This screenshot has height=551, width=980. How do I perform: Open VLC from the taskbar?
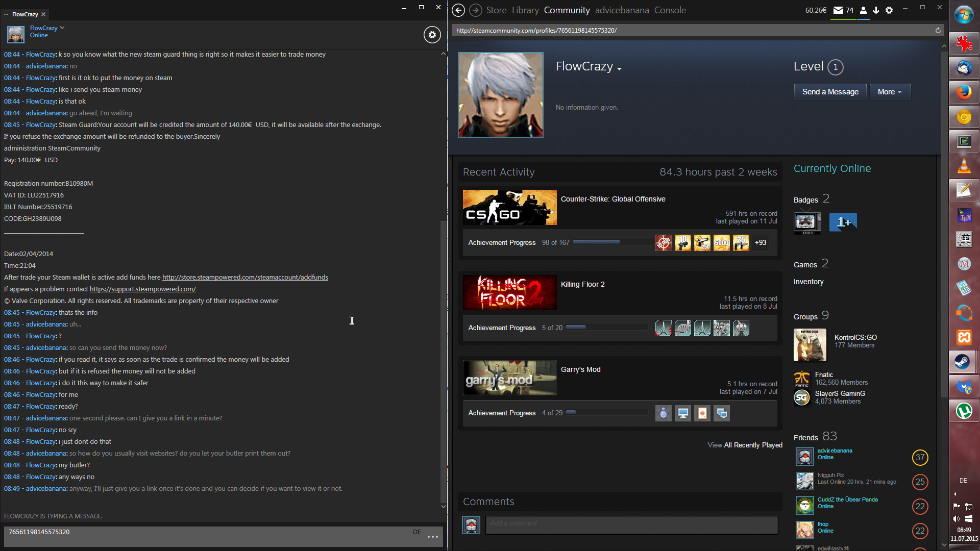click(964, 166)
